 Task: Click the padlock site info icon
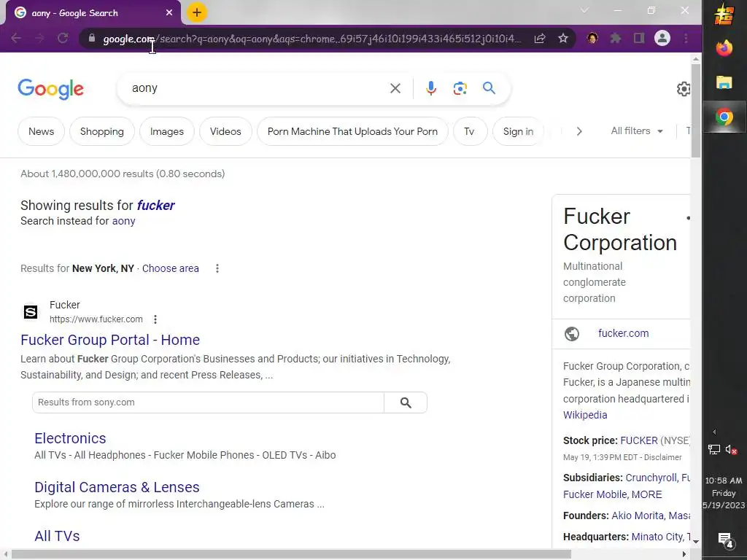click(92, 38)
